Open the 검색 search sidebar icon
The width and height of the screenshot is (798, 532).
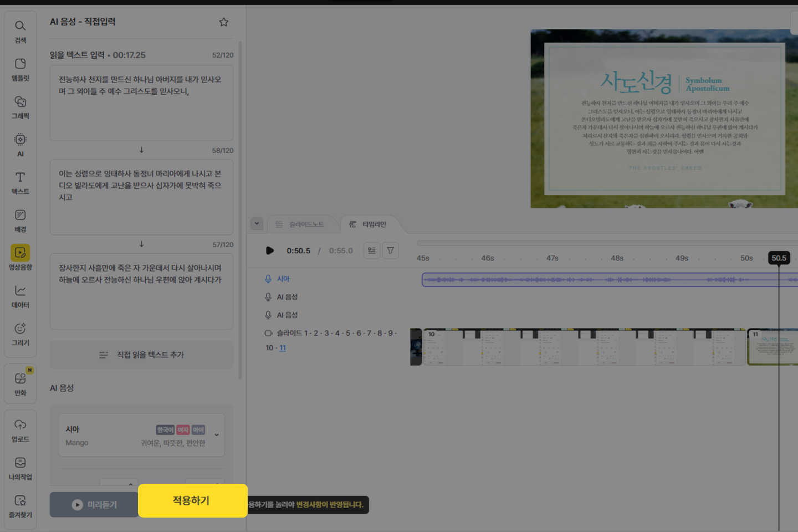point(21,32)
